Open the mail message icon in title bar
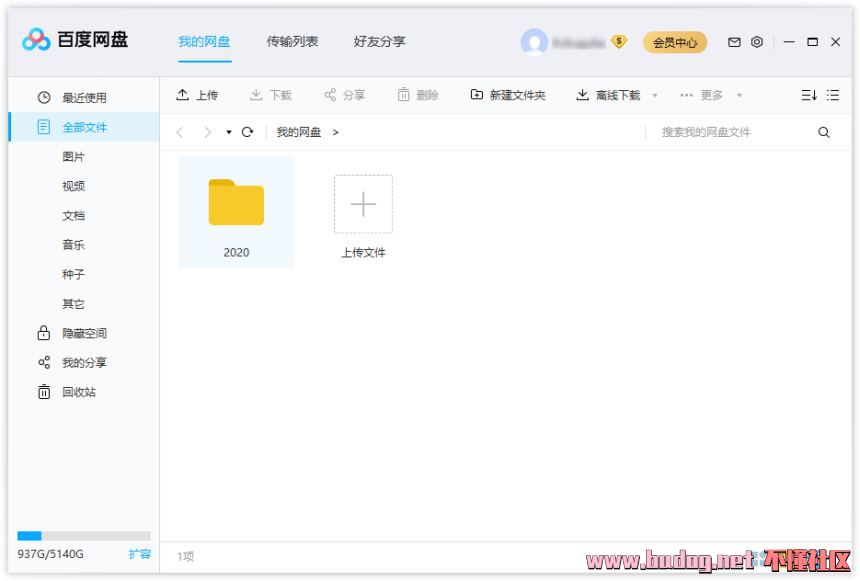The width and height of the screenshot is (860, 581). (734, 42)
